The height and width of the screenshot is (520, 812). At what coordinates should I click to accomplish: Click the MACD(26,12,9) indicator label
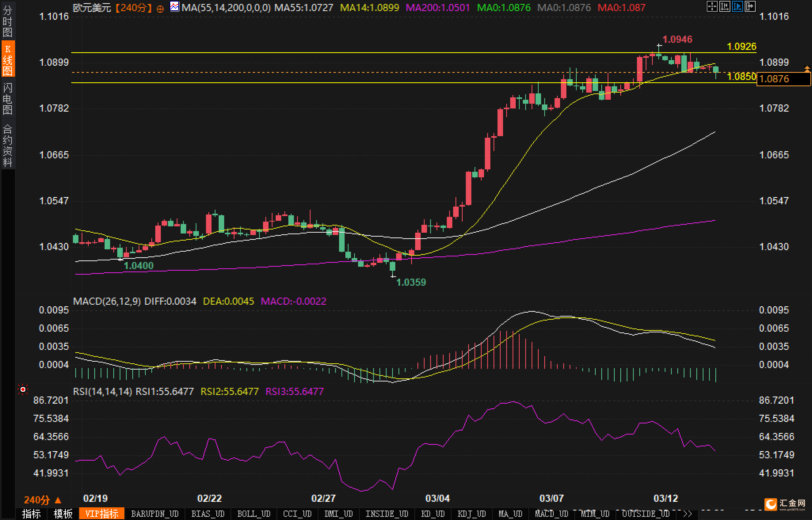[x=107, y=301]
